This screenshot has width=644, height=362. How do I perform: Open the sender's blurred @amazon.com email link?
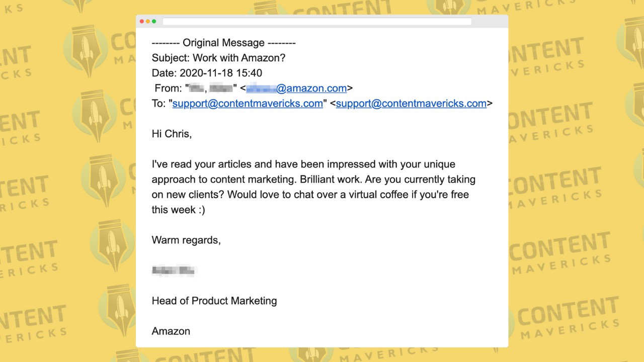click(x=296, y=88)
